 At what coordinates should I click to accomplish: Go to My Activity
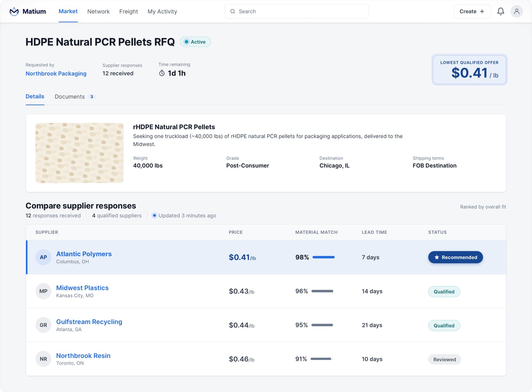tap(162, 11)
